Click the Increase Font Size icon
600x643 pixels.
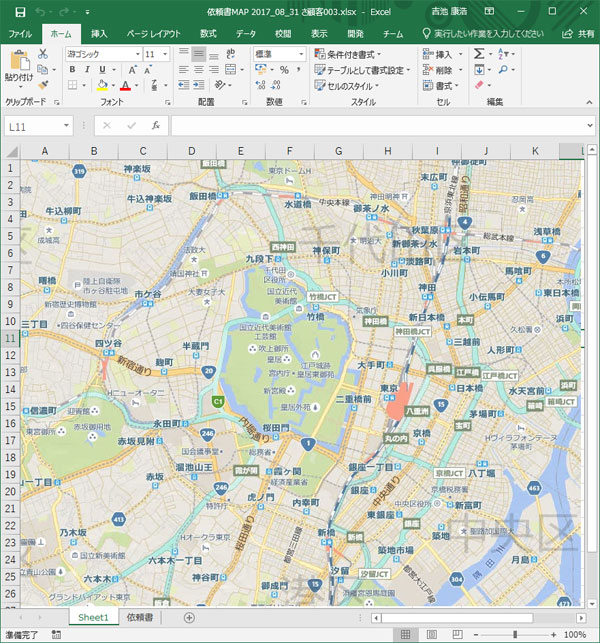coord(132,70)
